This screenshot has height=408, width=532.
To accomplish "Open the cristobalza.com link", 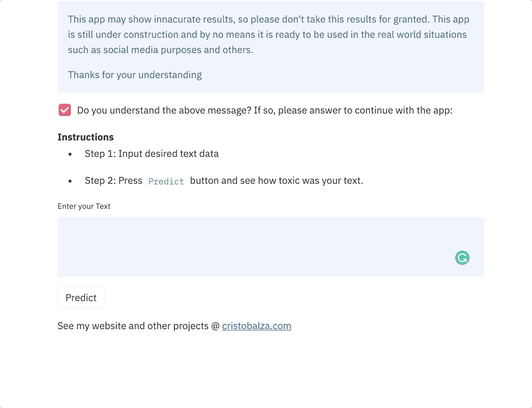I will pyautogui.click(x=256, y=326).
